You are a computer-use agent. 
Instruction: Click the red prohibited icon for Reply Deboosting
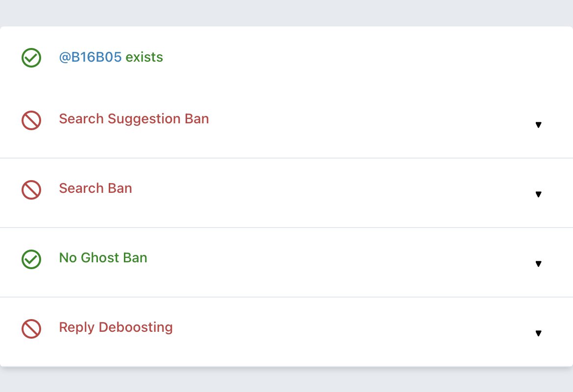[31, 329]
